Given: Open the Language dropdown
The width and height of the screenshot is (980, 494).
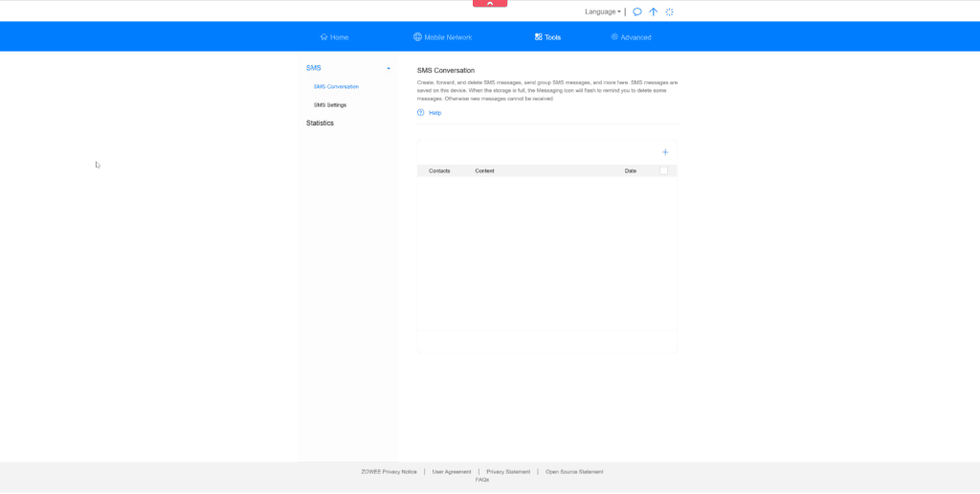Looking at the screenshot, I should pyautogui.click(x=603, y=12).
